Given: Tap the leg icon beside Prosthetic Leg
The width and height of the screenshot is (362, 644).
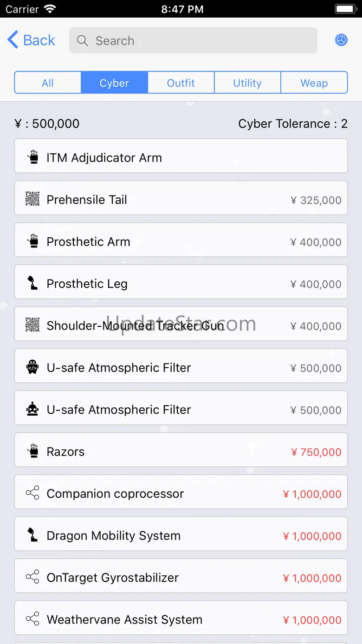Looking at the screenshot, I should (32, 283).
